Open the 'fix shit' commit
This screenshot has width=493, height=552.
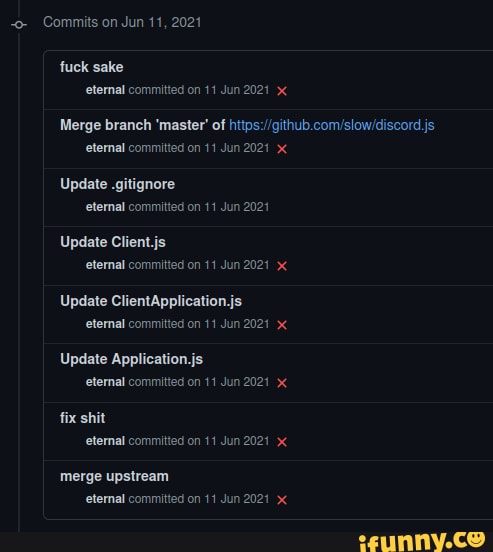click(82, 418)
